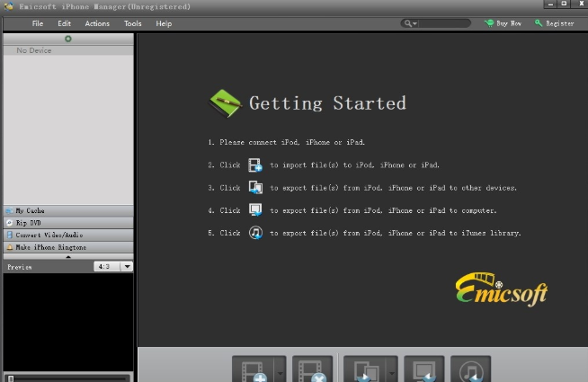
Task: Collapse the side panel using the up arrow
Action: click(x=68, y=257)
